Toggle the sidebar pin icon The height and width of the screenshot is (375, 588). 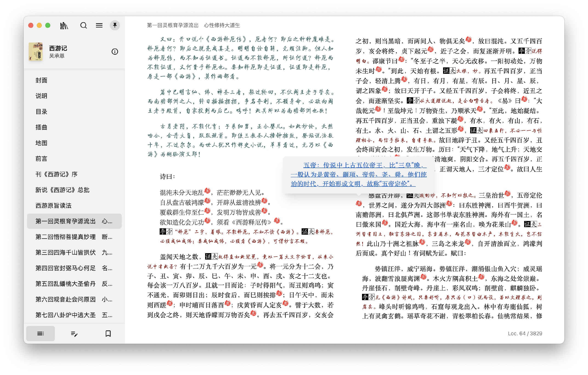pos(115,26)
